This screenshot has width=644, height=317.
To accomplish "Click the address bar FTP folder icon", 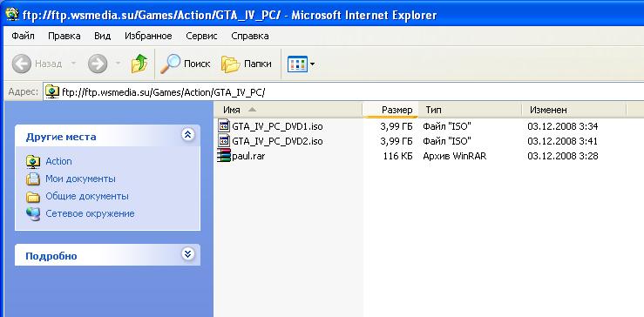I will click(x=52, y=91).
